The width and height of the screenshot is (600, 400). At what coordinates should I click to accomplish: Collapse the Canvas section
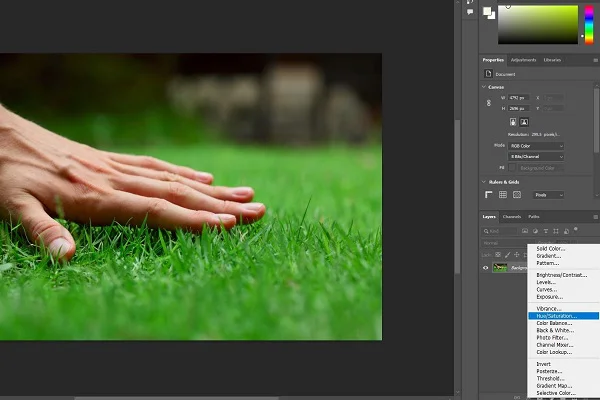(484, 87)
